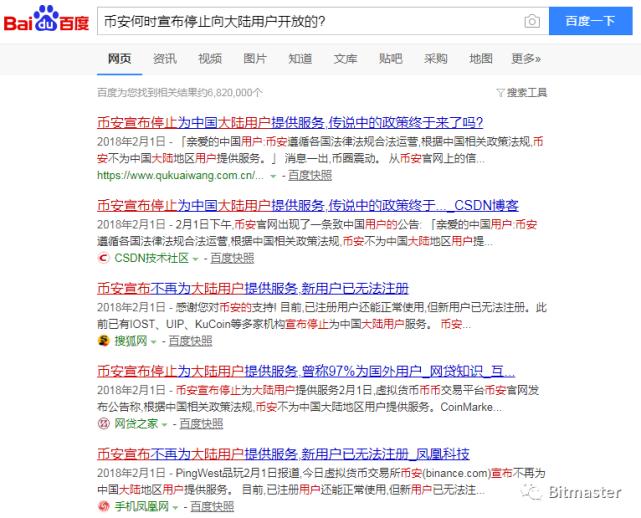This screenshot has width=641, height=518.
Task: Open 百度快照 for qukuaiwang result
Action: (310, 175)
